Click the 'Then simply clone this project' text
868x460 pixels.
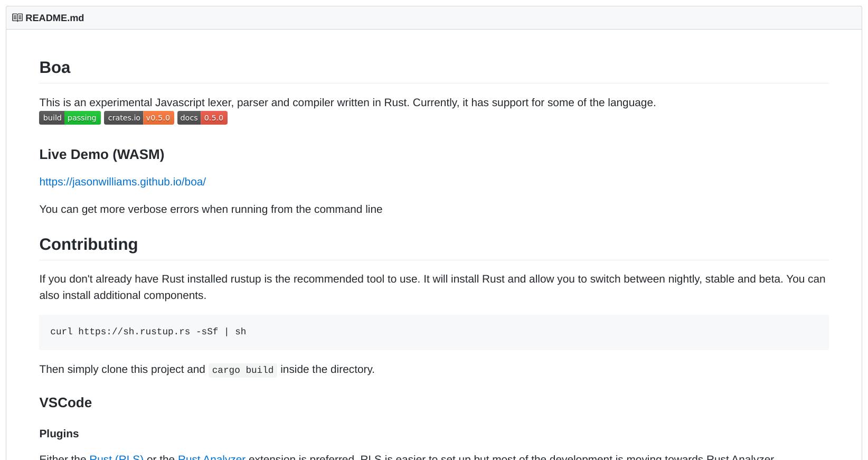(x=122, y=369)
